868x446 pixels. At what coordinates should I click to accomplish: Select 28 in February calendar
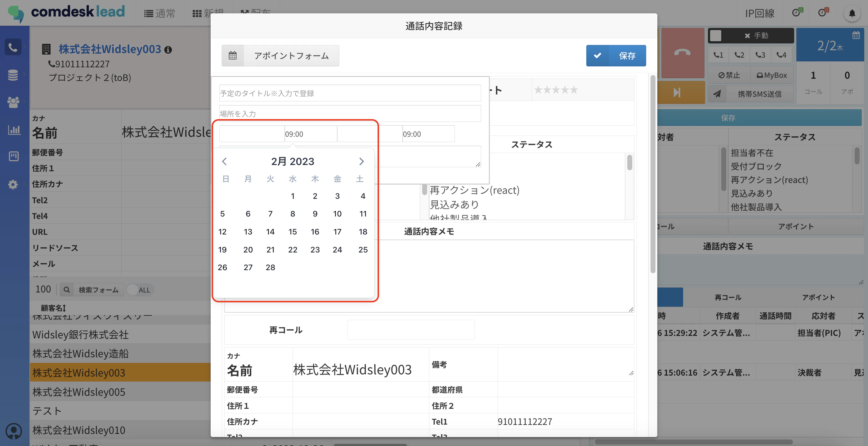pyautogui.click(x=270, y=267)
